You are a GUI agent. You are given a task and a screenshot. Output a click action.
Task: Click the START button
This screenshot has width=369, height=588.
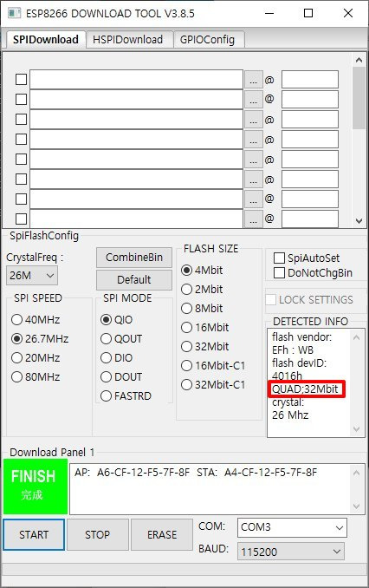click(34, 534)
